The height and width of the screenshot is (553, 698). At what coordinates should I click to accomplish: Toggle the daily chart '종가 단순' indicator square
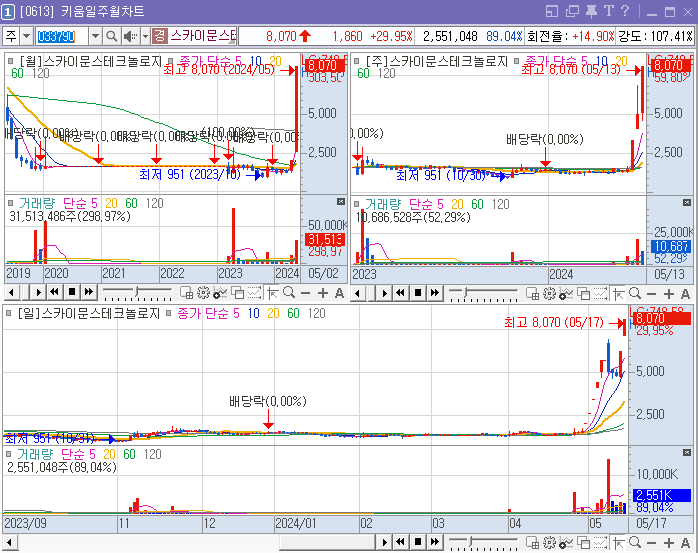tap(169, 313)
